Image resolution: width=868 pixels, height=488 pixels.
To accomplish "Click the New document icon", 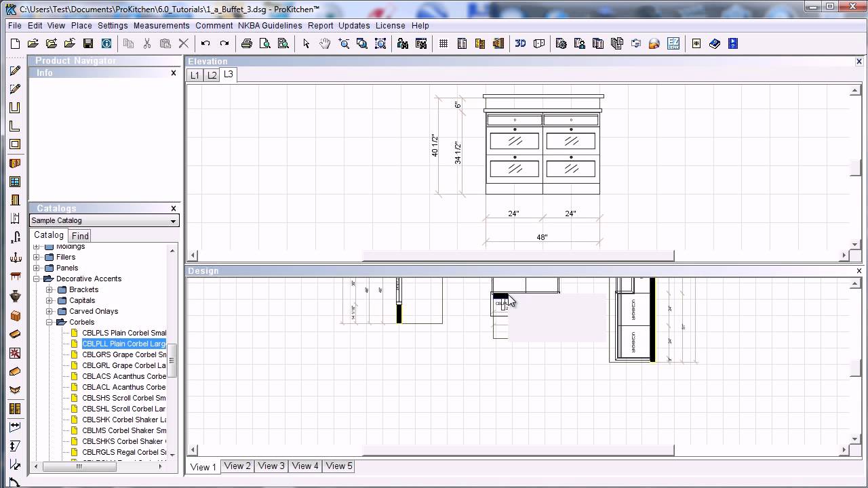I will tap(15, 43).
